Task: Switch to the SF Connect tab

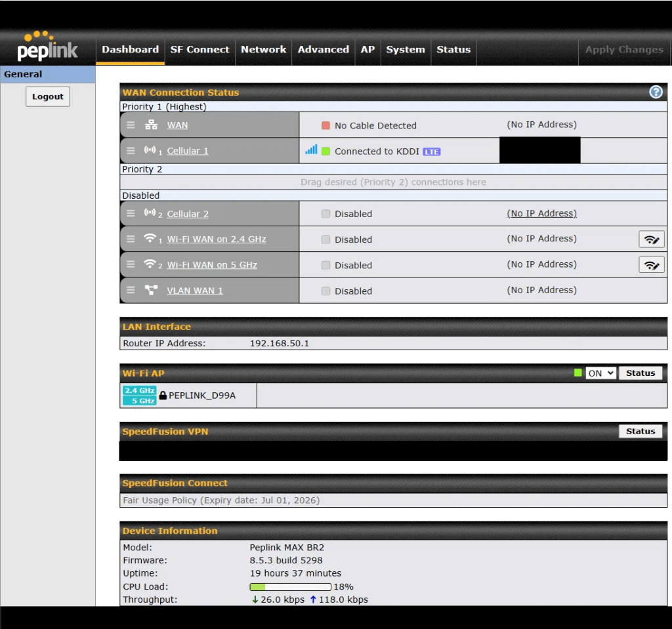Action: 199,49
